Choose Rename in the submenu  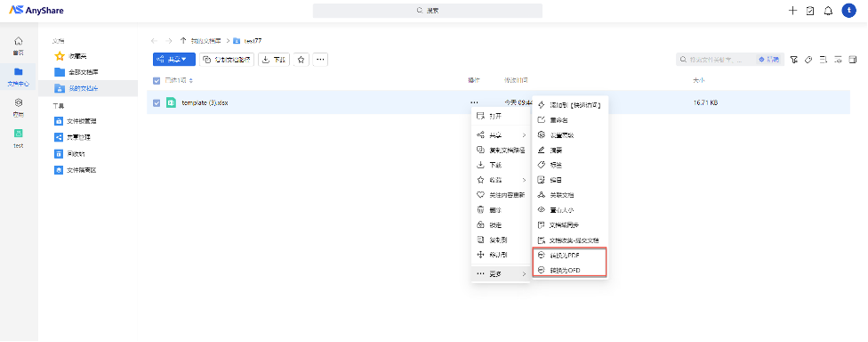(x=569, y=119)
